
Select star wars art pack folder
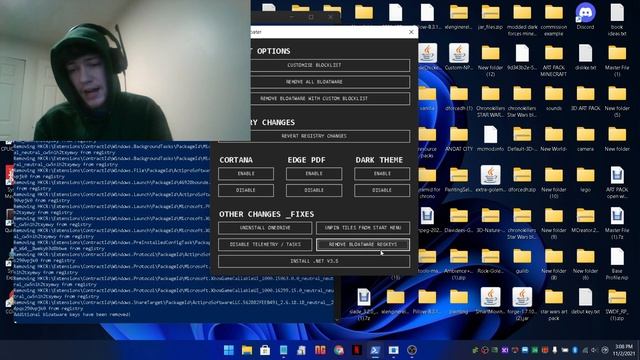tap(553, 304)
